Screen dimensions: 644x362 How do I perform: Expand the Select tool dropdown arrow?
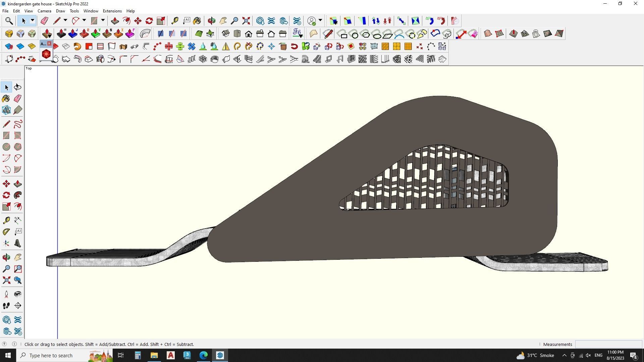(x=33, y=21)
